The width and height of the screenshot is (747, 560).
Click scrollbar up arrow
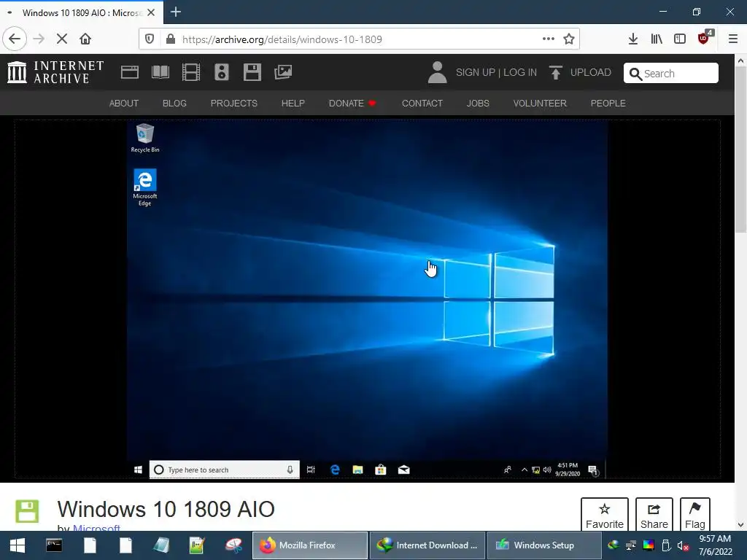pyautogui.click(x=741, y=61)
